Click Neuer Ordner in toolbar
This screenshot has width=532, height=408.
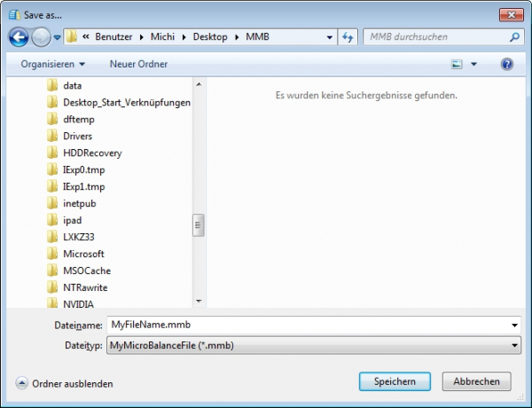(x=138, y=65)
